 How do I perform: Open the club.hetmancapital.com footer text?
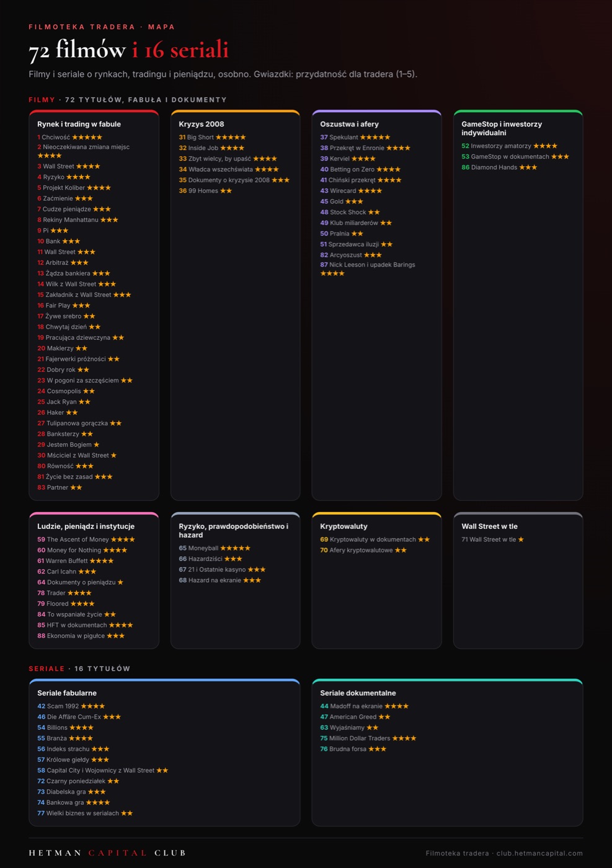pos(539,853)
